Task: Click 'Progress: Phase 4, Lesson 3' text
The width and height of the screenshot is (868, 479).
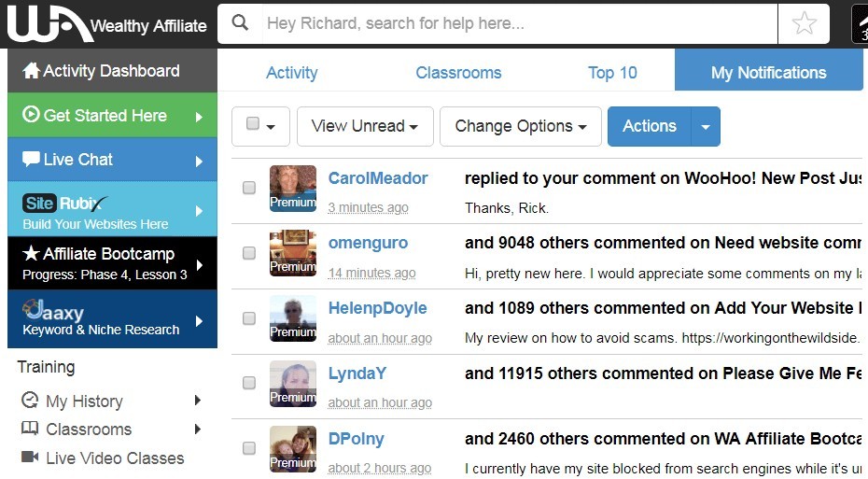Action: tap(105, 275)
